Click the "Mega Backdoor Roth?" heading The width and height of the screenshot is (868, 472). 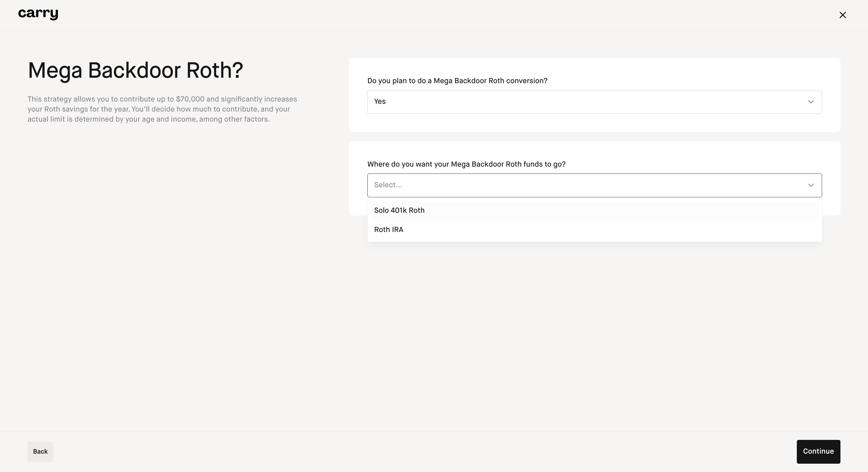[135, 71]
